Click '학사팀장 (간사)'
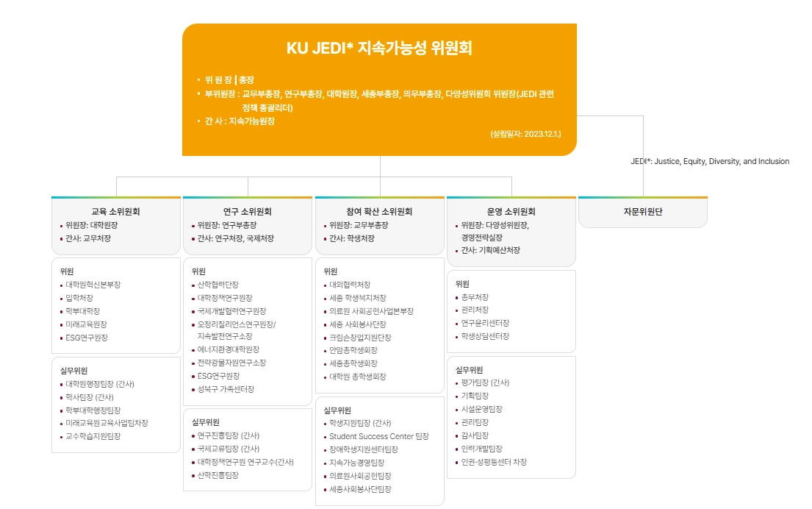 click(90, 397)
